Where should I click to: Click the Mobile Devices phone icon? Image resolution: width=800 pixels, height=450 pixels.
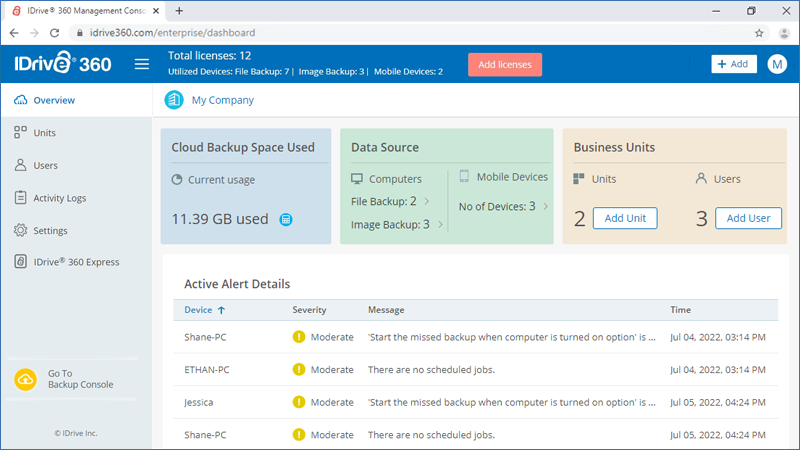coord(464,176)
